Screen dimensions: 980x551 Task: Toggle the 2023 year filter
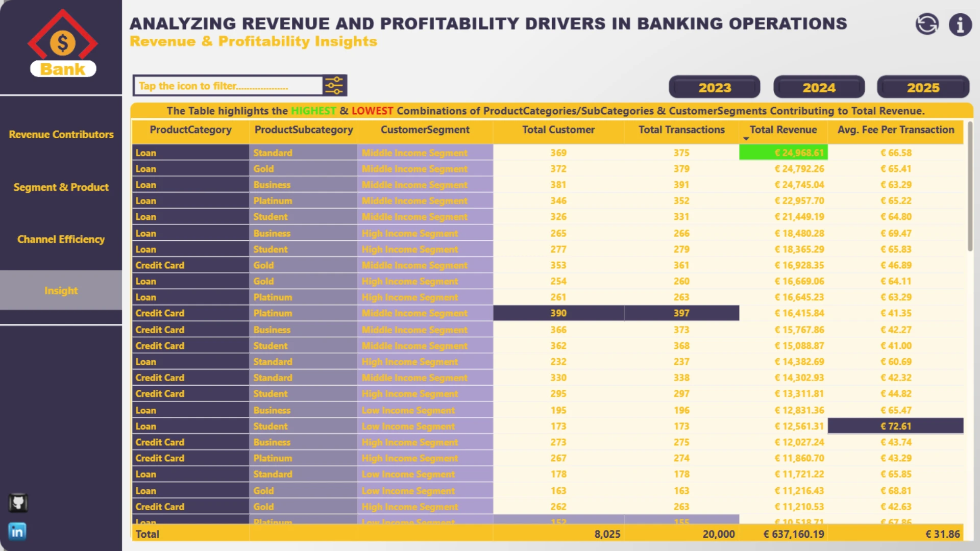715,87
